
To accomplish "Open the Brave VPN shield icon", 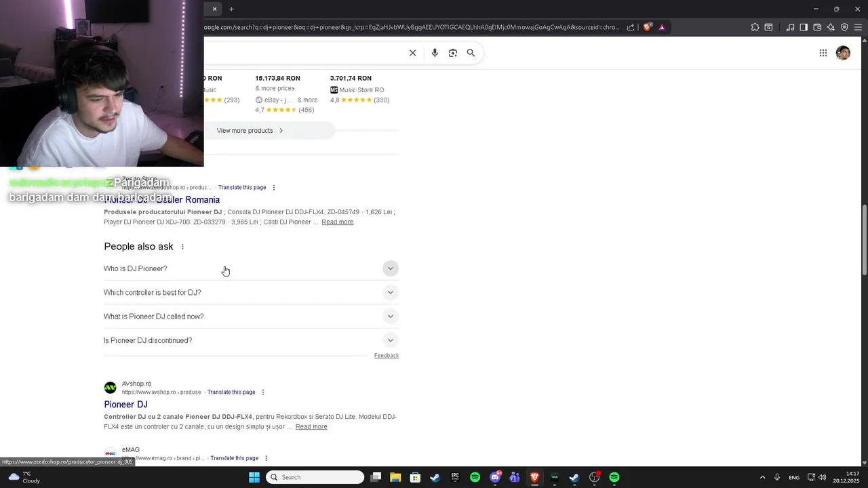I will [844, 27].
